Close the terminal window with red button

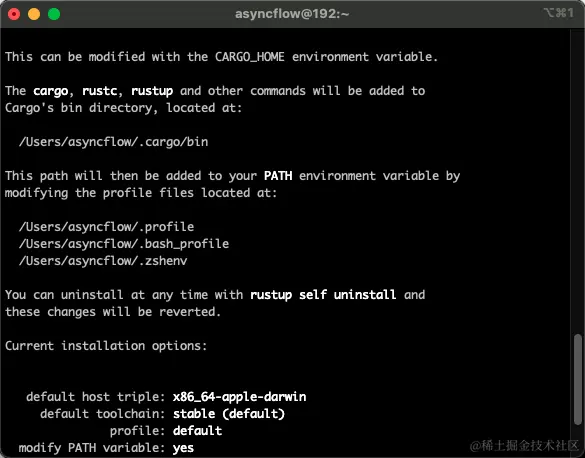click(x=14, y=14)
